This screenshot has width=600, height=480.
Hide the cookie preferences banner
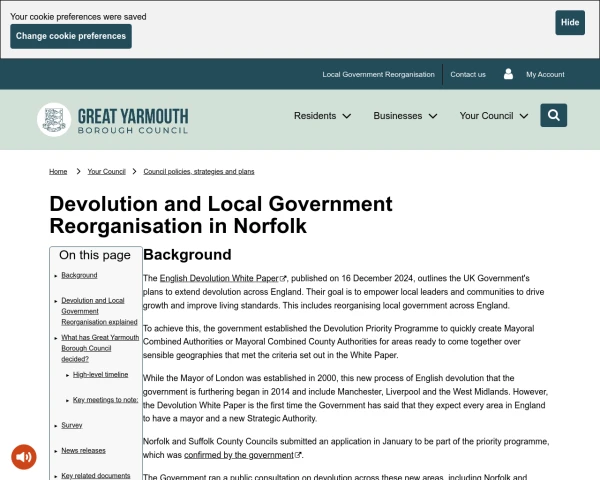tap(570, 23)
